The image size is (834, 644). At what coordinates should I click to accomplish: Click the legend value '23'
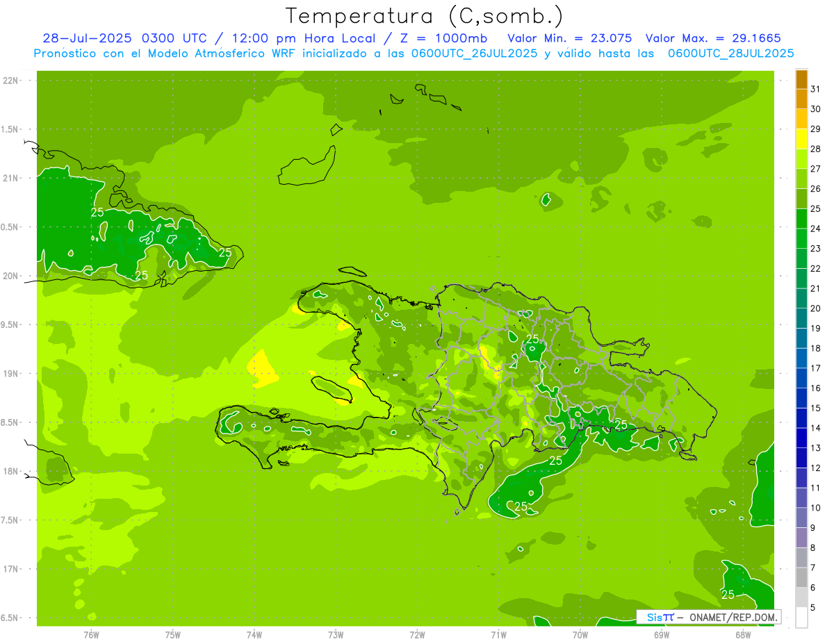tap(816, 249)
